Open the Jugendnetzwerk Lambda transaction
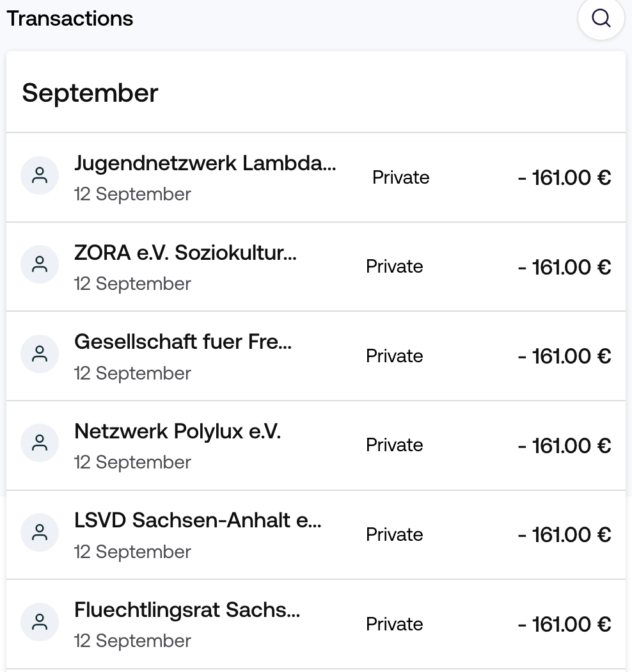The height and width of the screenshot is (672, 632). [x=316, y=177]
